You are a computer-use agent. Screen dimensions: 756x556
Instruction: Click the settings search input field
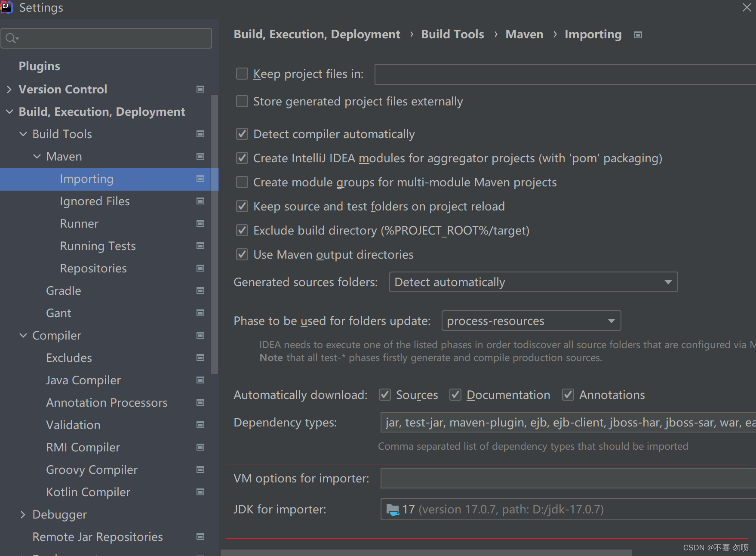[107, 38]
